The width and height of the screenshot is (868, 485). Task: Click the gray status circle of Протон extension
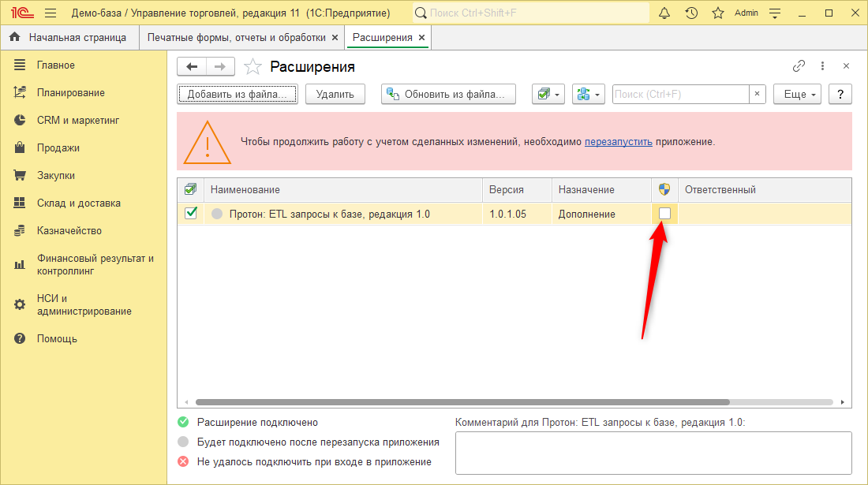coord(217,214)
